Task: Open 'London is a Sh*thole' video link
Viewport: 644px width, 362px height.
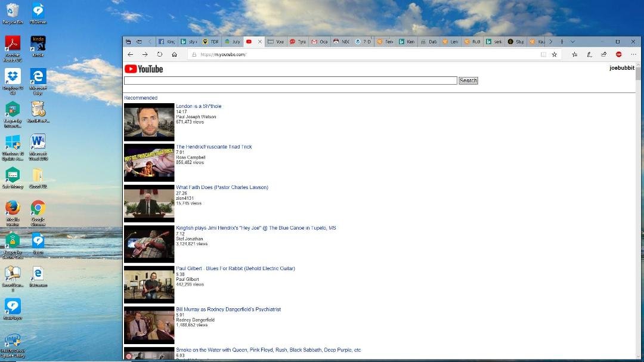Action: click(199, 106)
